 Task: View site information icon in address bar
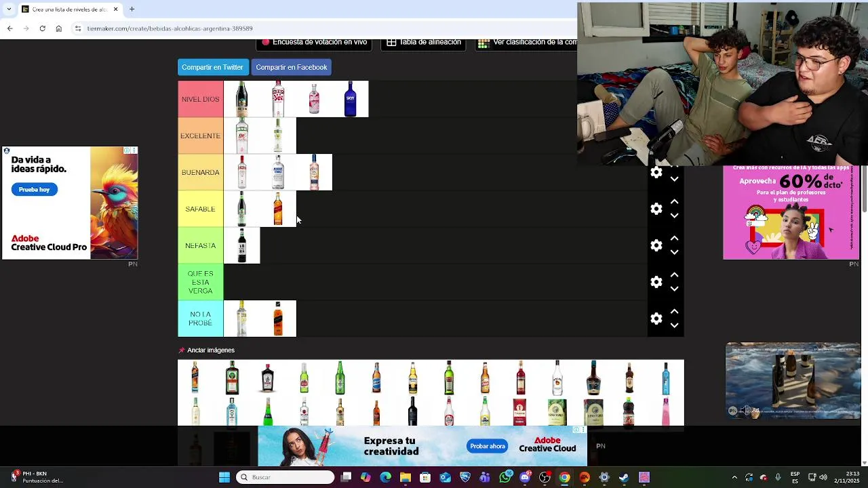[x=78, y=28]
